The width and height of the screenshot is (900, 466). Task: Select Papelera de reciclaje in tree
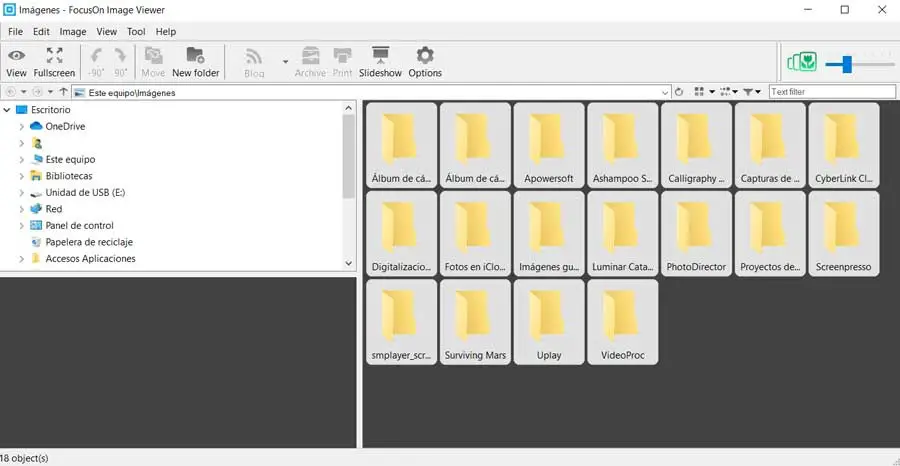pyautogui.click(x=89, y=242)
